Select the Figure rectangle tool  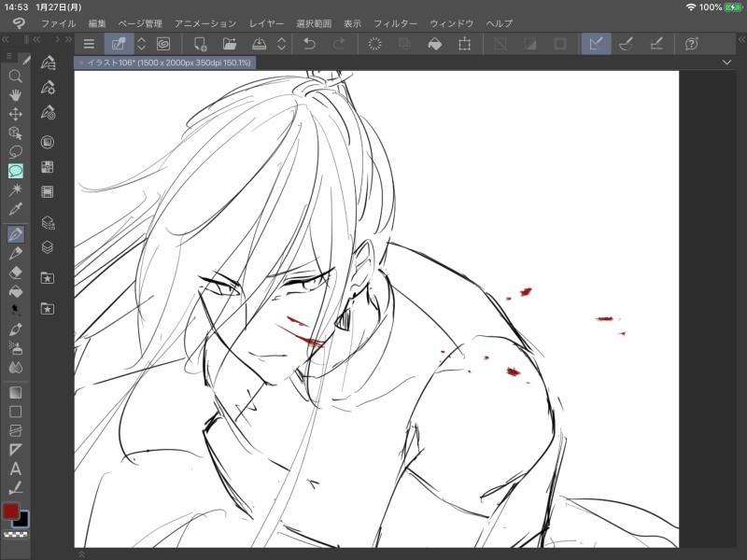coord(15,412)
